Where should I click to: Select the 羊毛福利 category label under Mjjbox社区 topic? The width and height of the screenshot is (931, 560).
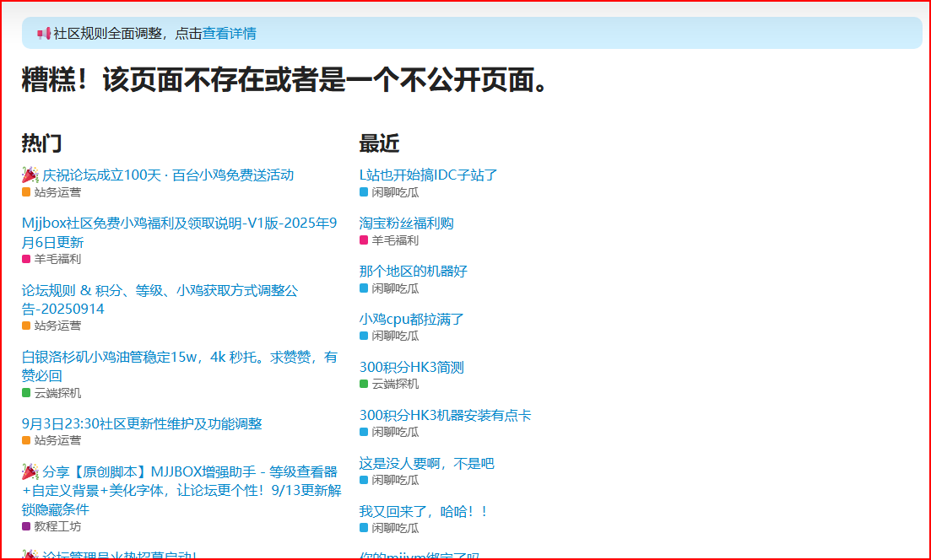point(57,259)
